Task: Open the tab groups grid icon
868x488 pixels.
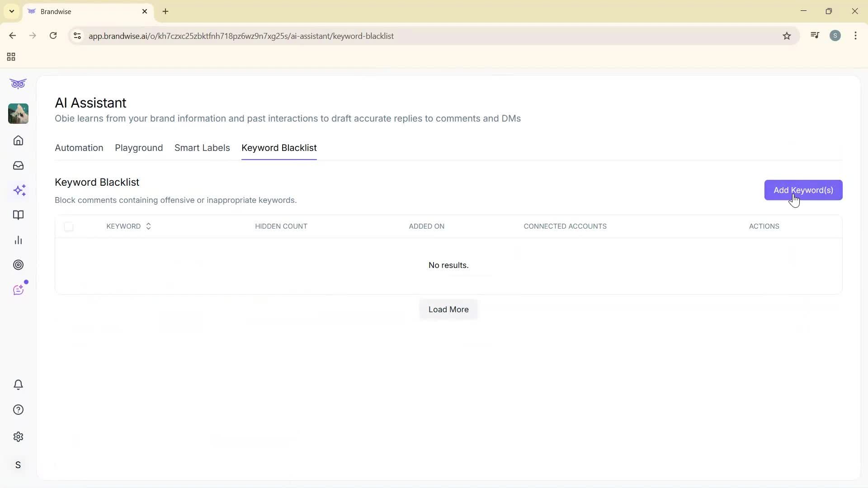Action: click(x=10, y=57)
